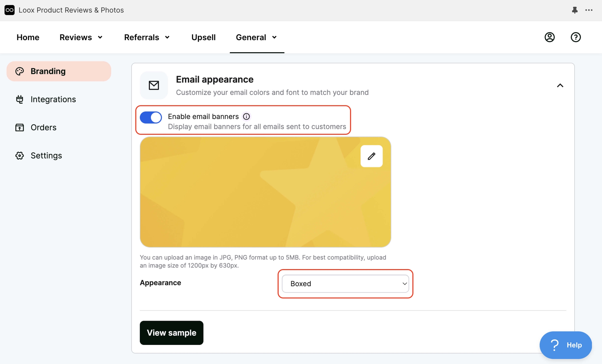Viewport: 602px width, 364px height.
Task: Open the three-dot overflow menu
Action: (589, 10)
